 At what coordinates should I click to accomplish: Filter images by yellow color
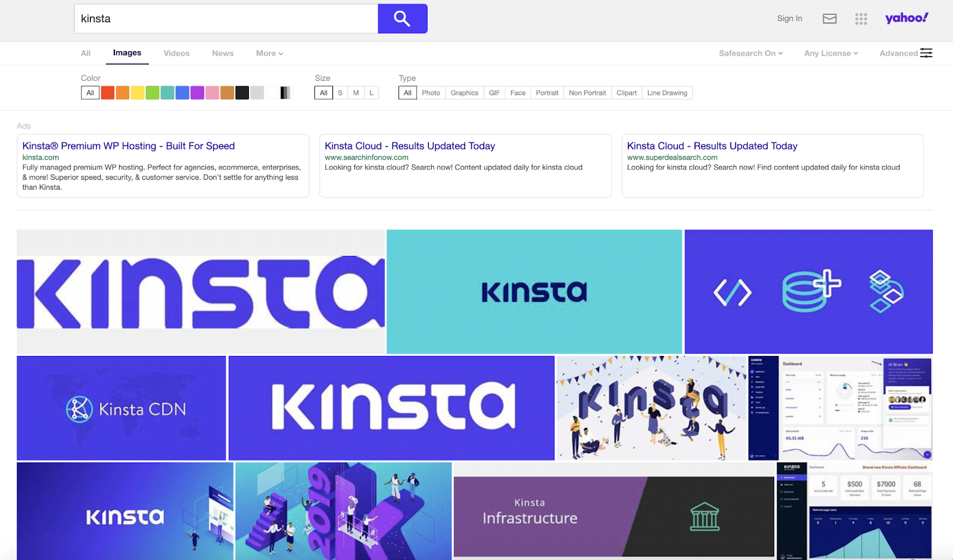coord(138,93)
